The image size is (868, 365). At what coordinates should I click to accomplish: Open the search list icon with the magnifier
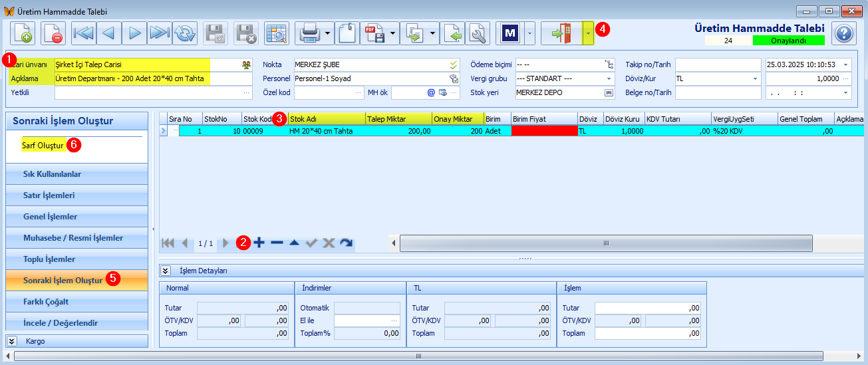coord(276,33)
